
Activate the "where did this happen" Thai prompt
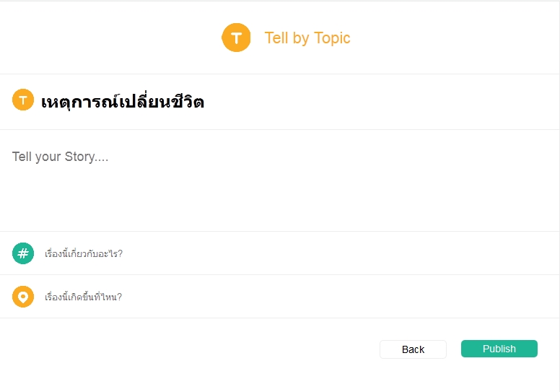coord(83,297)
